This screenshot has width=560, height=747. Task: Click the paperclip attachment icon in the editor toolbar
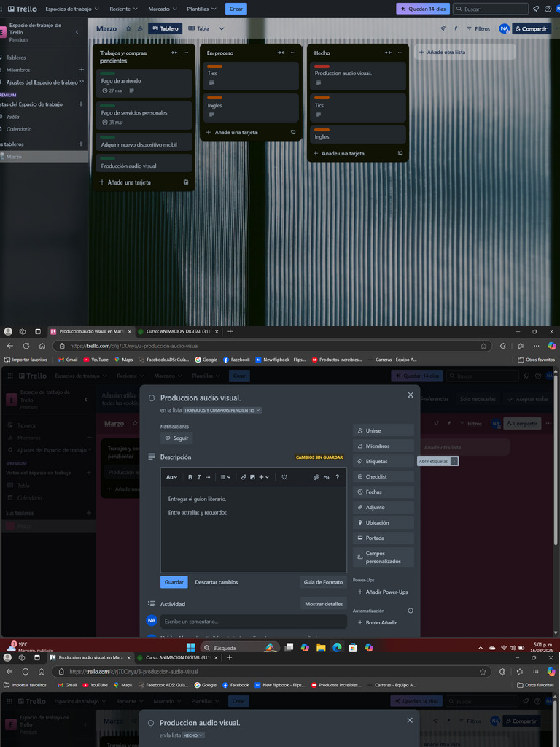pyautogui.click(x=316, y=477)
